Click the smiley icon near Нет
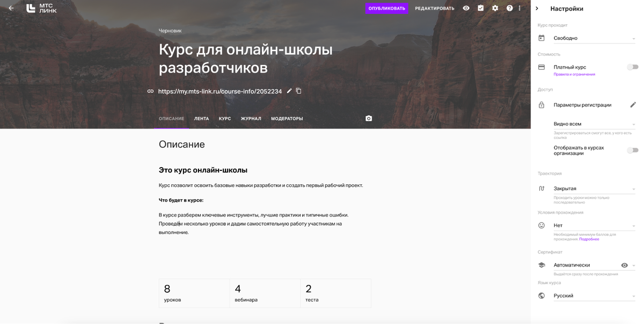Screen dimensions: 644x324 541,226
